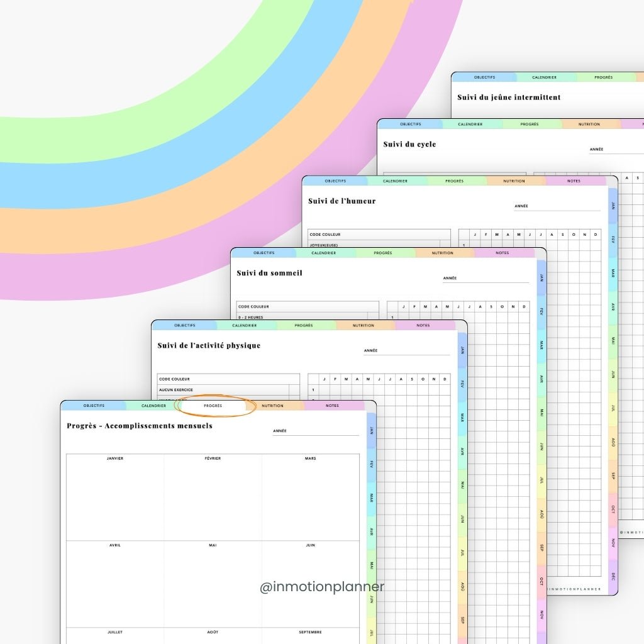The height and width of the screenshot is (644, 644).
Task: Select Notes tab on the Suivi du sommeil page
Action: (502, 253)
